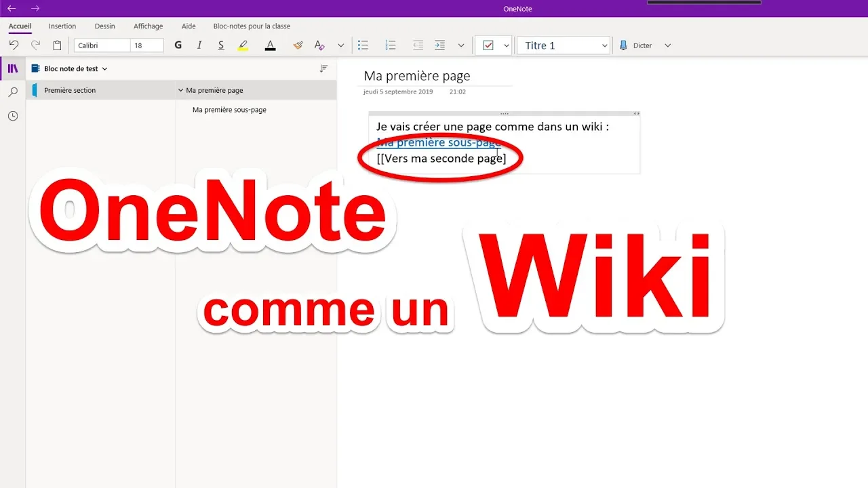
Task: Add a to-do checkbox tag
Action: 488,45
